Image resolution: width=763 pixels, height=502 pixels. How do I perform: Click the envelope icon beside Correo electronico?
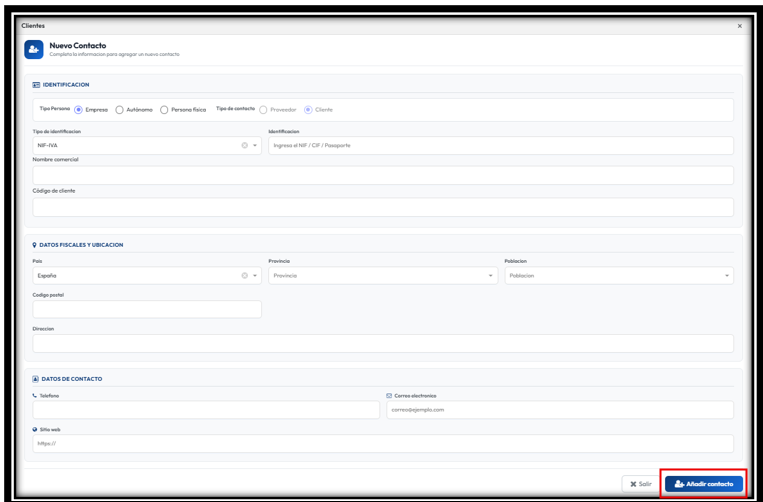389,396
